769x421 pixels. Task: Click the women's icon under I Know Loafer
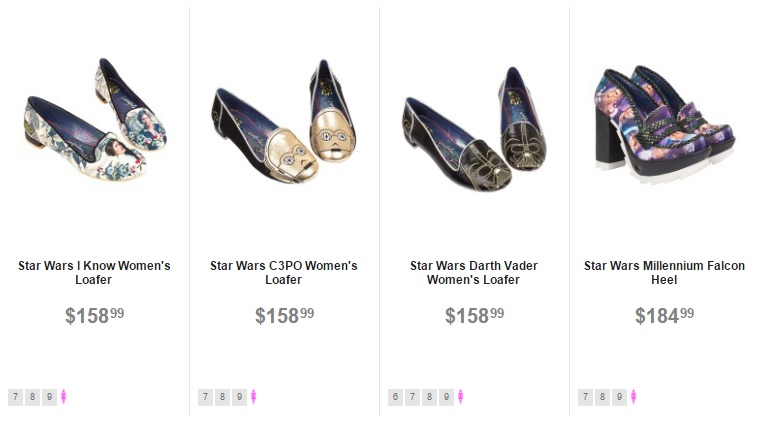coord(64,397)
